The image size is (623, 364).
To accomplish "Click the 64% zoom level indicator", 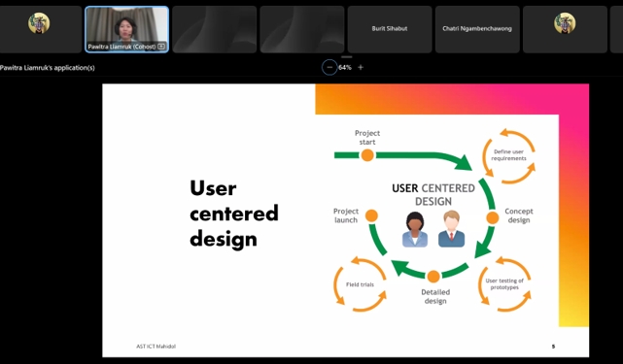I will [345, 68].
